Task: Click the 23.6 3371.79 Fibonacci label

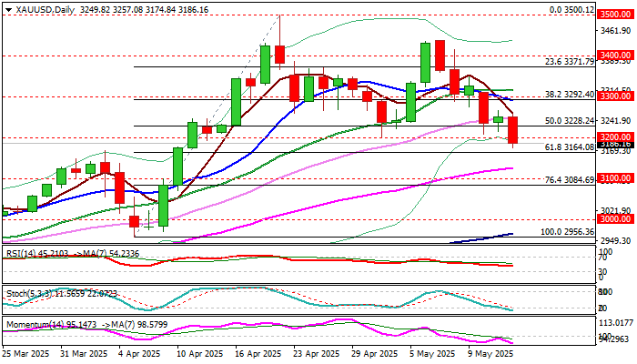Action: click(x=569, y=61)
